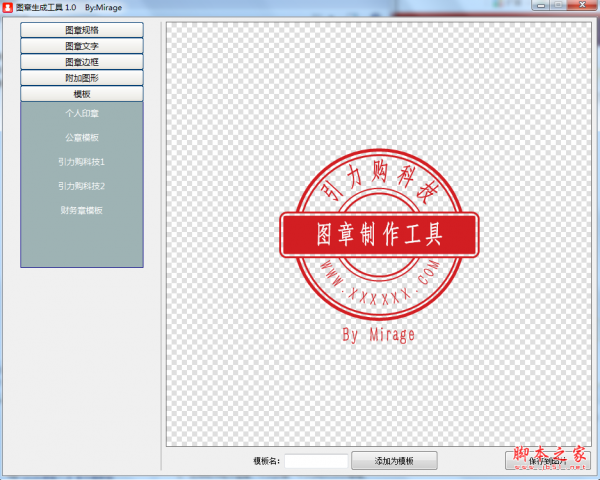Focus the 模板名 text input field
The width and height of the screenshot is (600, 480).
[316, 461]
